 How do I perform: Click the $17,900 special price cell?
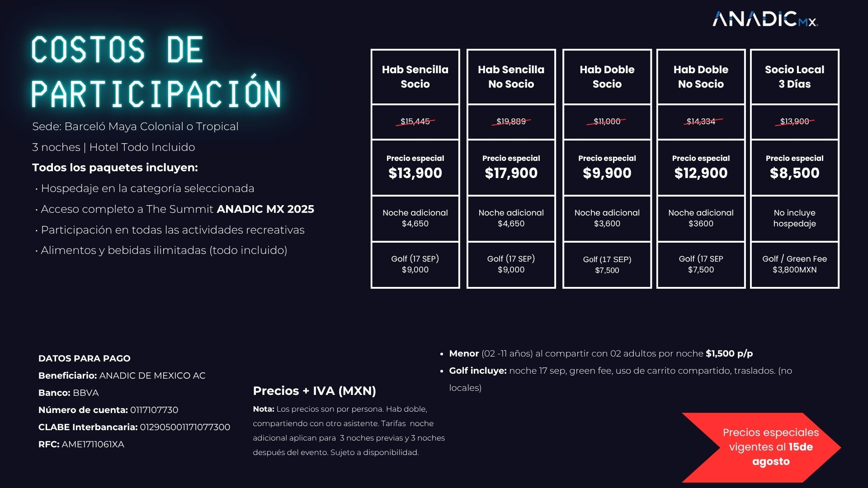click(x=511, y=168)
